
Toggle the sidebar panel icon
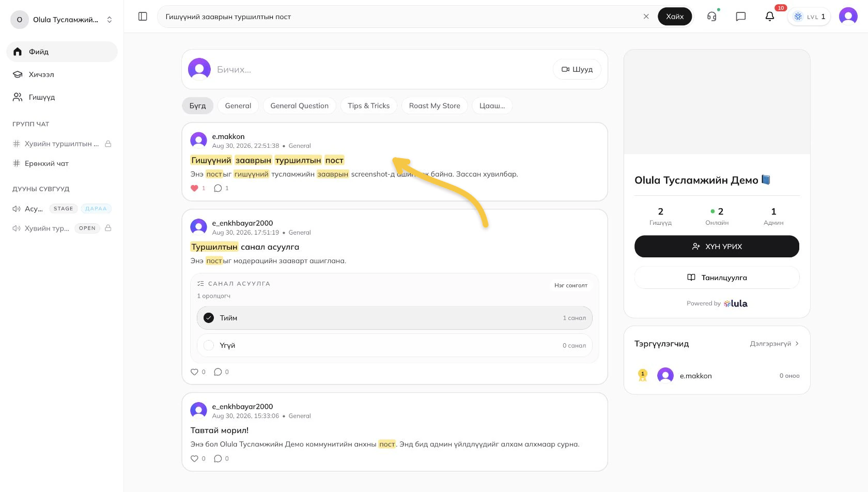tap(143, 17)
